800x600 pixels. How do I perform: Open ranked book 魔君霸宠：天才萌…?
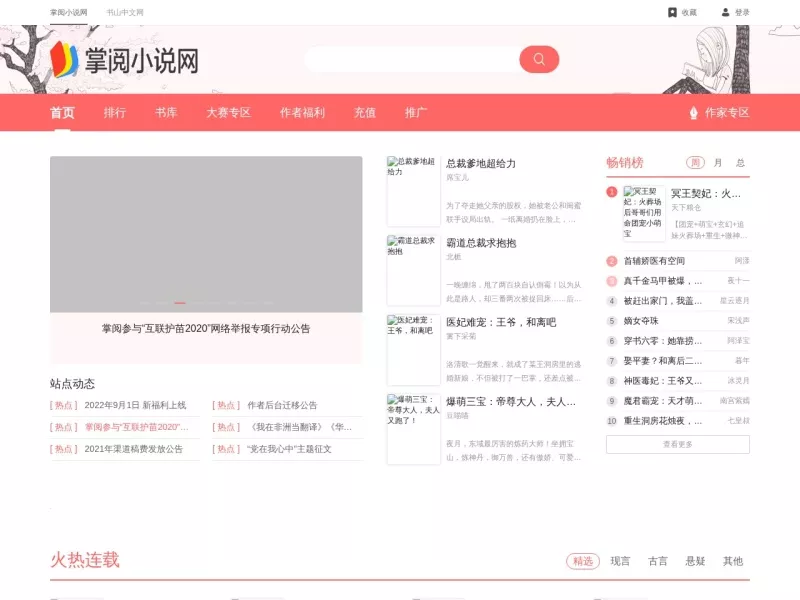click(x=663, y=401)
